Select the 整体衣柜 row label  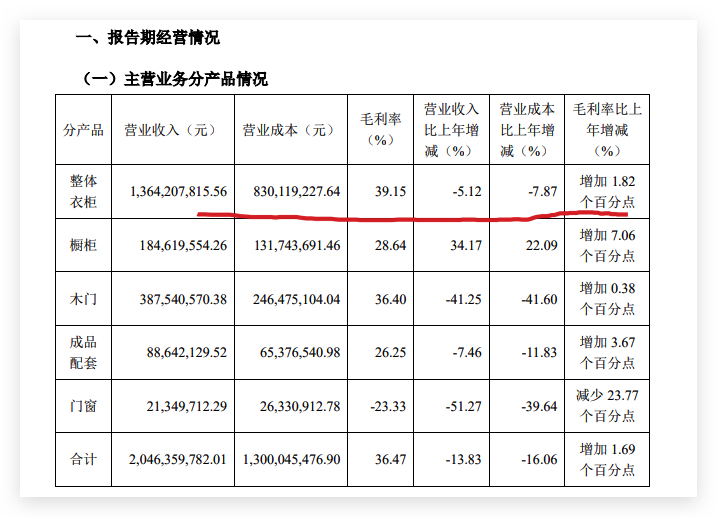(x=83, y=191)
